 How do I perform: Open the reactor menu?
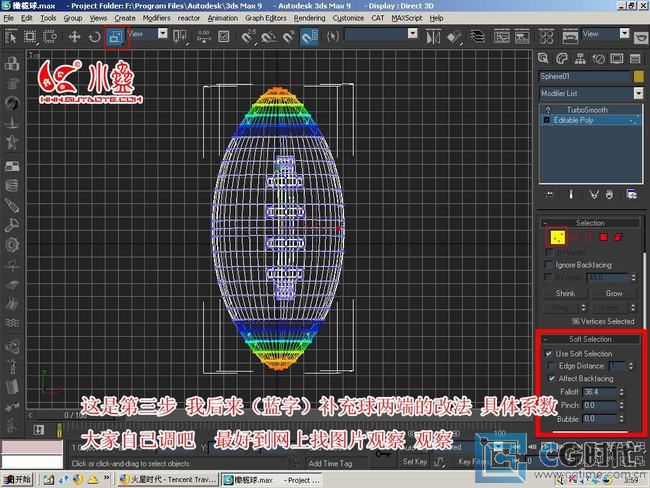[189, 18]
